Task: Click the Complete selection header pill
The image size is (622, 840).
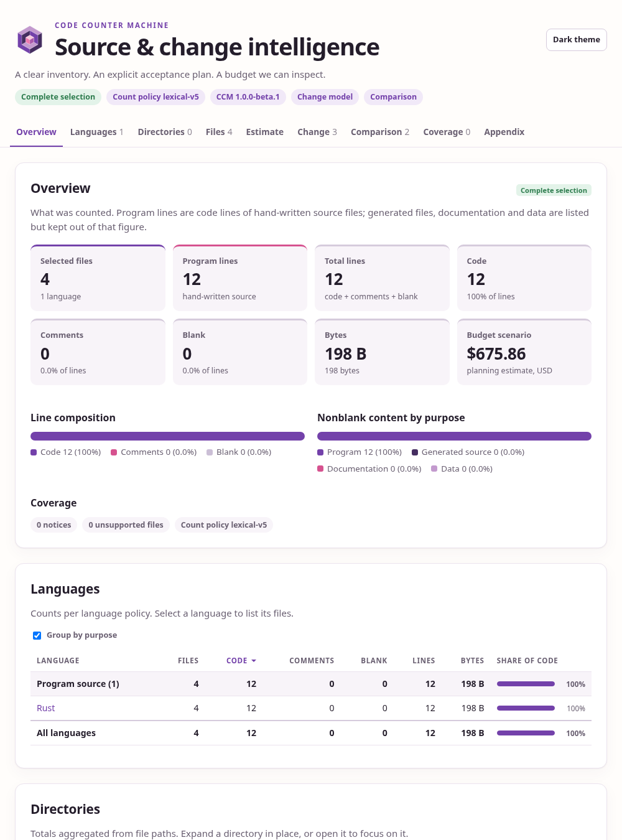Action: tap(58, 97)
